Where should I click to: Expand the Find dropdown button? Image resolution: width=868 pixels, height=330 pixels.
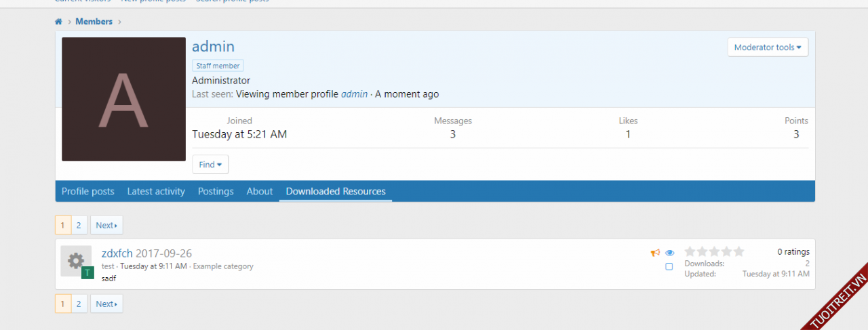tap(210, 165)
